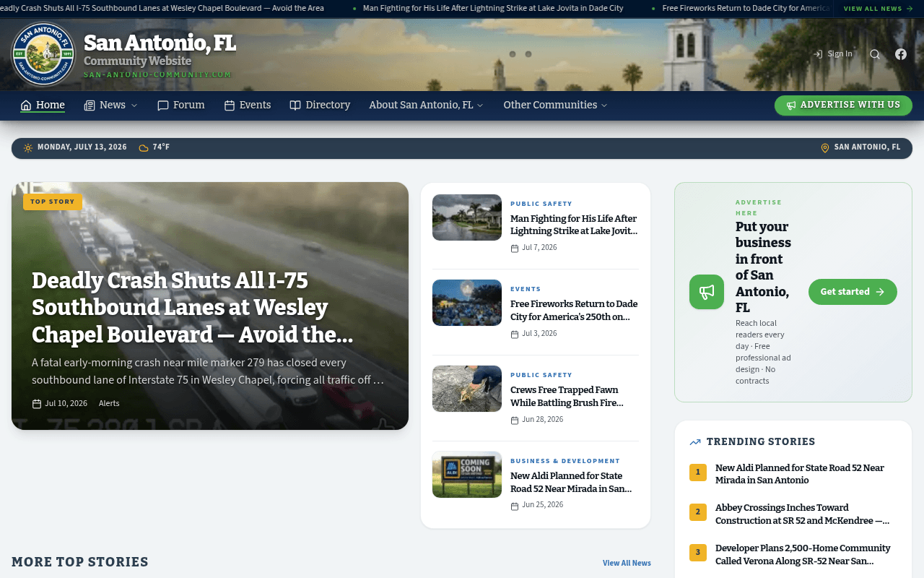924x578 pixels.
Task: Click the Advertise Here label
Action: [759, 208]
